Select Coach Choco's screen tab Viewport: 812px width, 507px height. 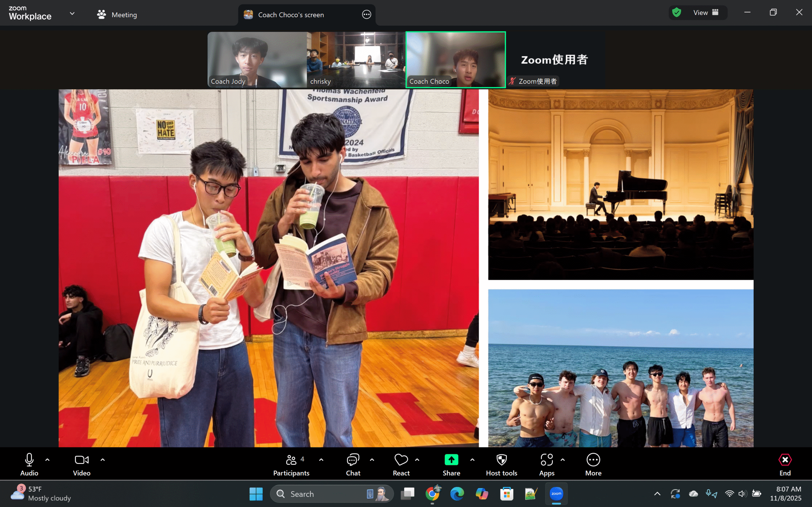point(291,15)
